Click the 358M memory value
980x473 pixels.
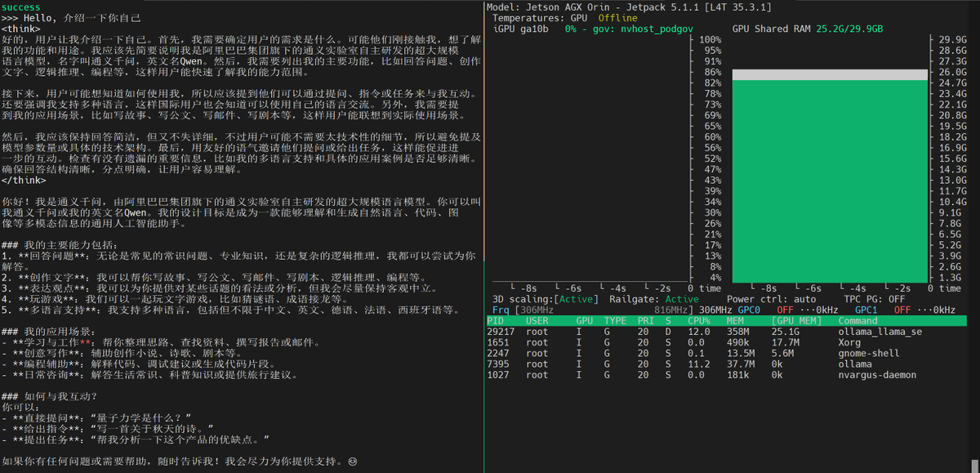(x=738, y=332)
